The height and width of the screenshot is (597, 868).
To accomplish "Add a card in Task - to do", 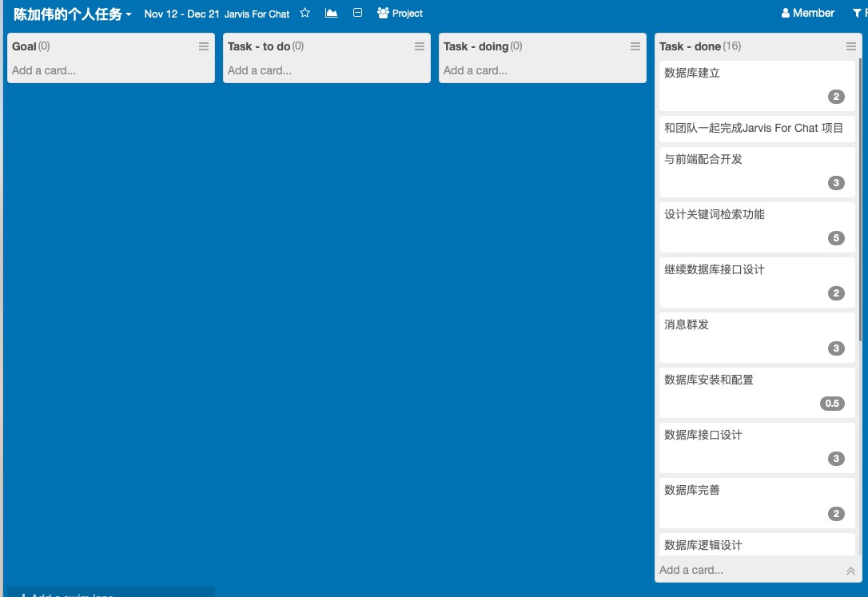I will coord(260,70).
